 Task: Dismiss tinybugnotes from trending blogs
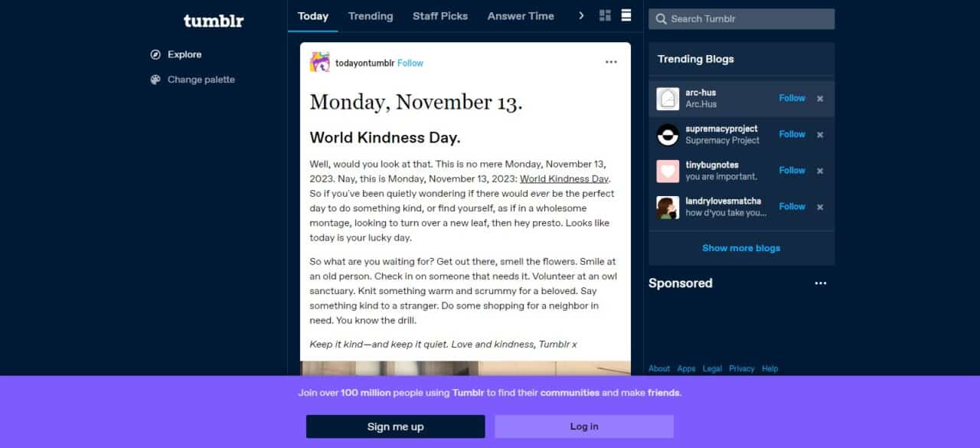[x=820, y=171]
